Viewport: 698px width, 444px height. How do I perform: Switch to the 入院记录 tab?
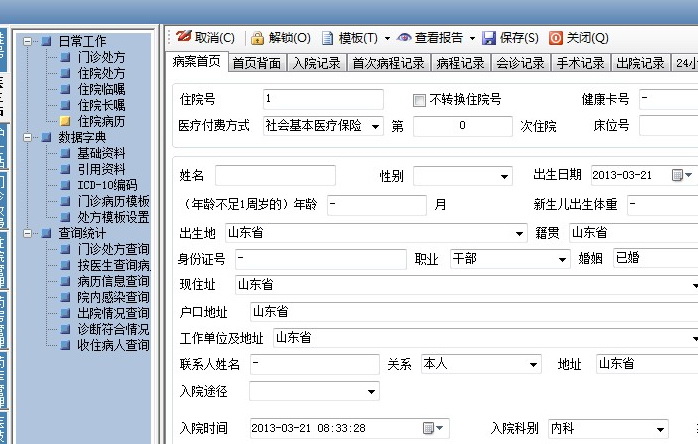pyautogui.click(x=316, y=63)
